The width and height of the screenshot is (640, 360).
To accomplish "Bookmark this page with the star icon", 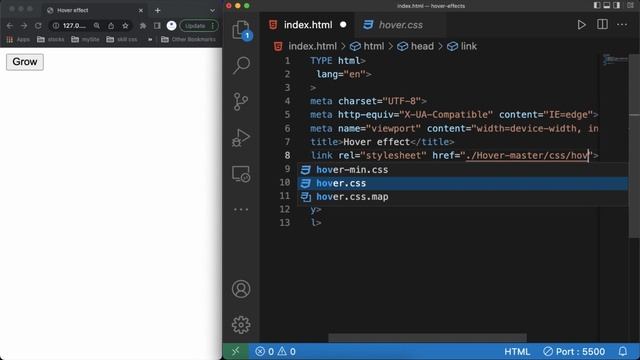I will [x=125, y=26].
